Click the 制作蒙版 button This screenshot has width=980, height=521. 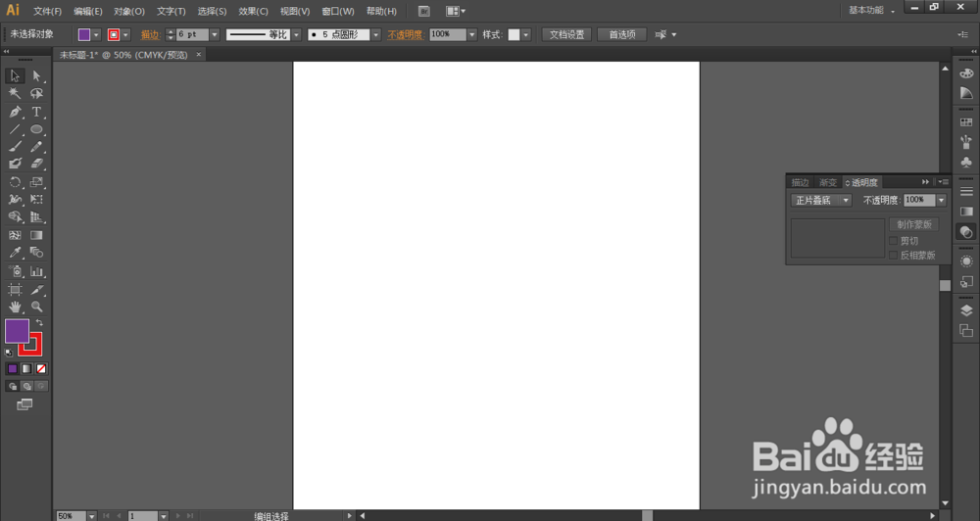coord(913,224)
